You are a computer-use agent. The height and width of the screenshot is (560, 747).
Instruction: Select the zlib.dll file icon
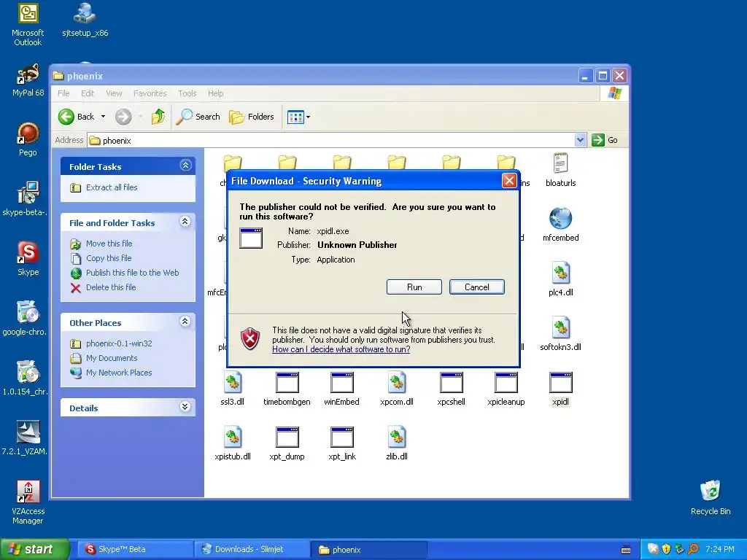tap(396, 443)
